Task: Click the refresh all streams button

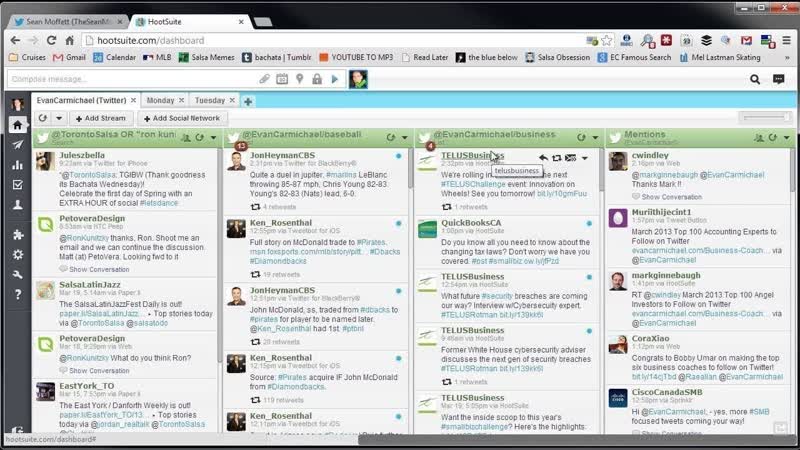Action: (42, 118)
